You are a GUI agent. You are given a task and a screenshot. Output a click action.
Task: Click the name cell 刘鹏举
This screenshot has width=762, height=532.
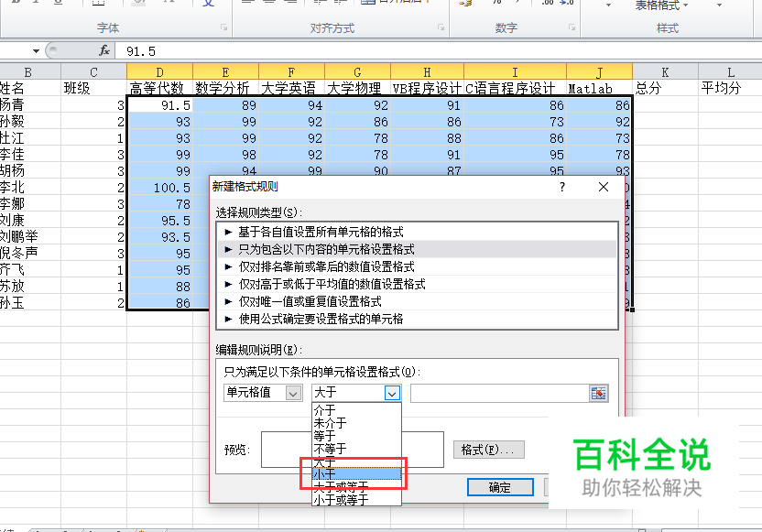pos(30,236)
